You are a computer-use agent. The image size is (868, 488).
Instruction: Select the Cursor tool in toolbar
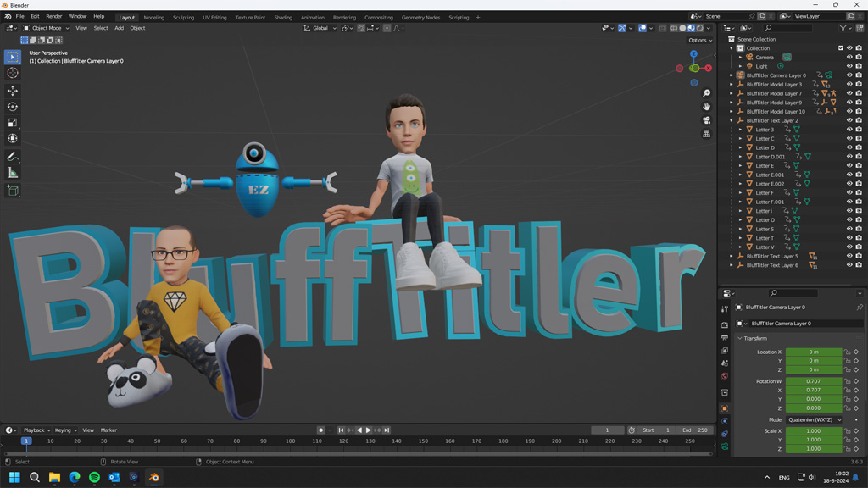pyautogui.click(x=13, y=73)
